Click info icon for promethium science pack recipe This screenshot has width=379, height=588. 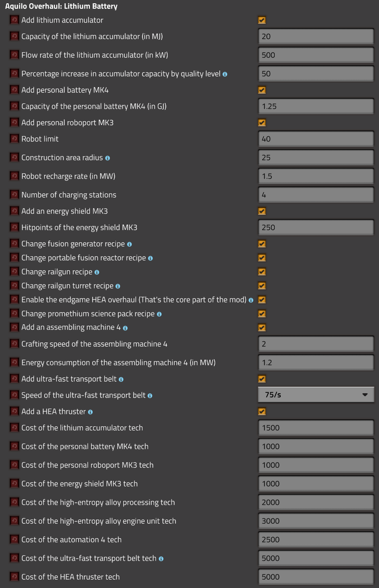(159, 314)
